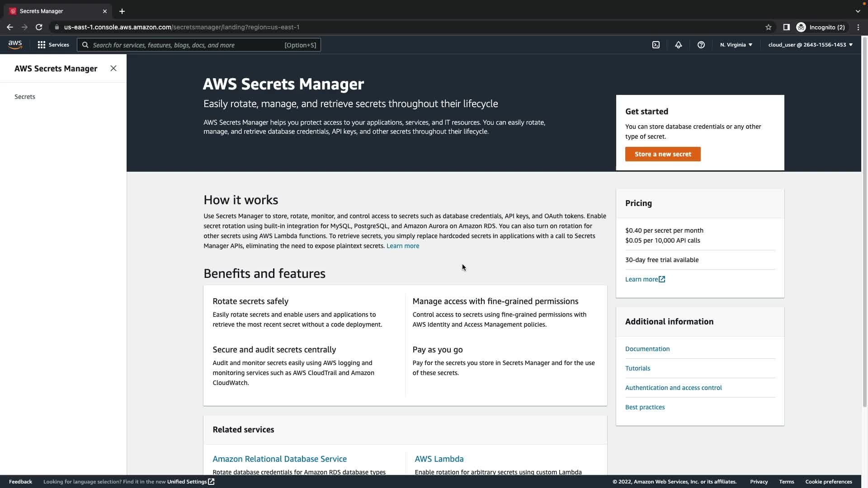
Task: Select Secrets in the left navigation
Action: (25, 97)
